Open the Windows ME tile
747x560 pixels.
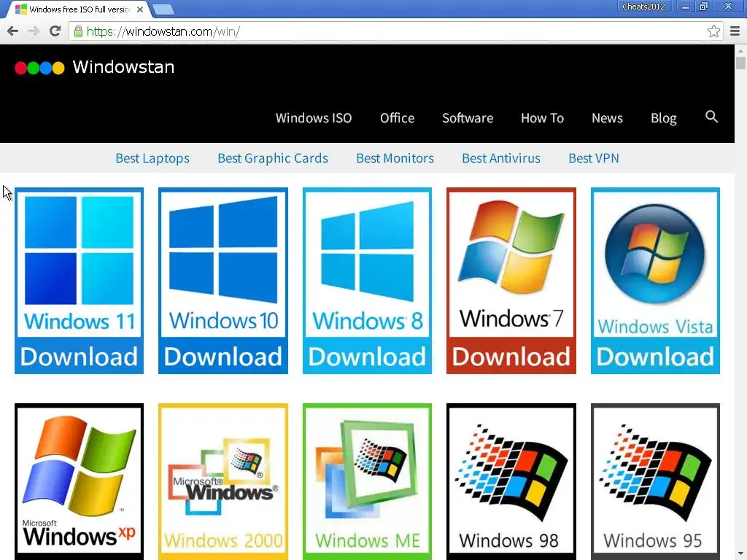tap(368, 481)
